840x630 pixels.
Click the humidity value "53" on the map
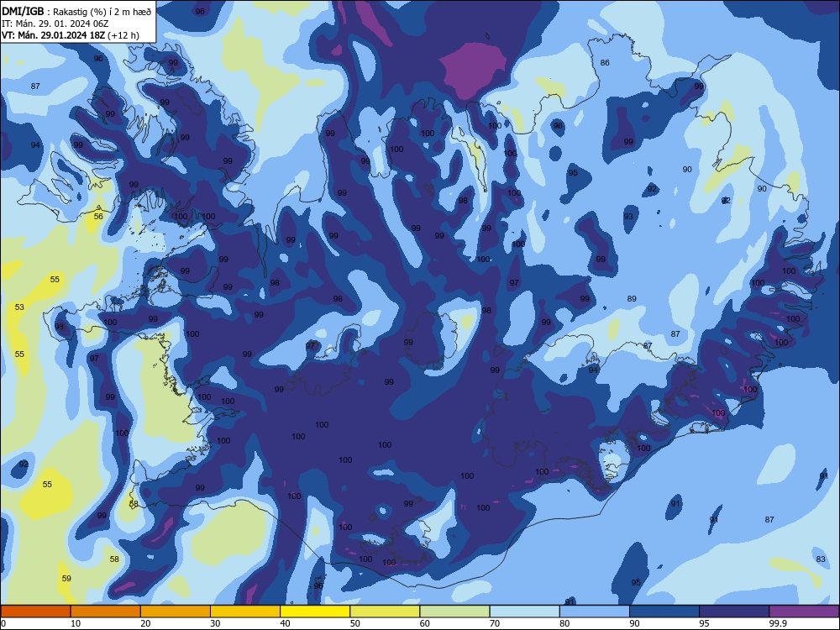pyautogui.click(x=19, y=307)
